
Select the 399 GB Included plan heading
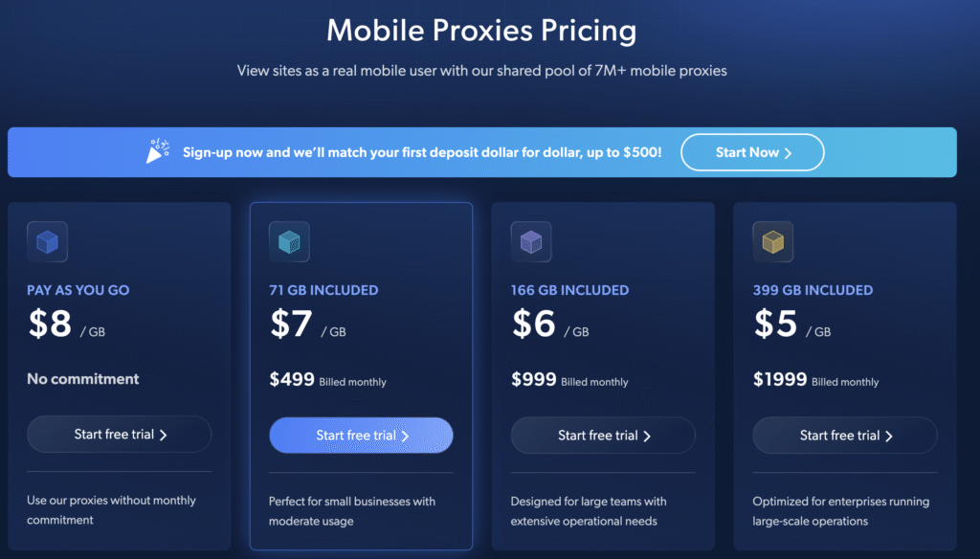pyautogui.click(x=812, y=290)
